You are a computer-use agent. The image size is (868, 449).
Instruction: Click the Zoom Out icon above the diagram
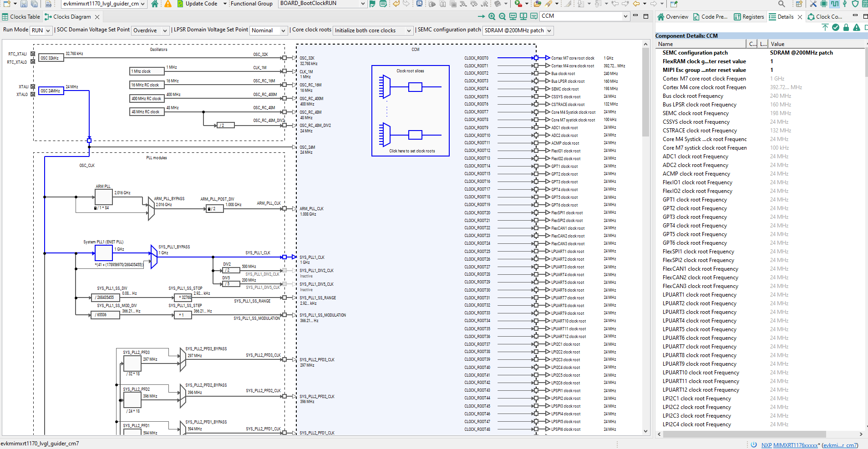click(x=503, y=16)
